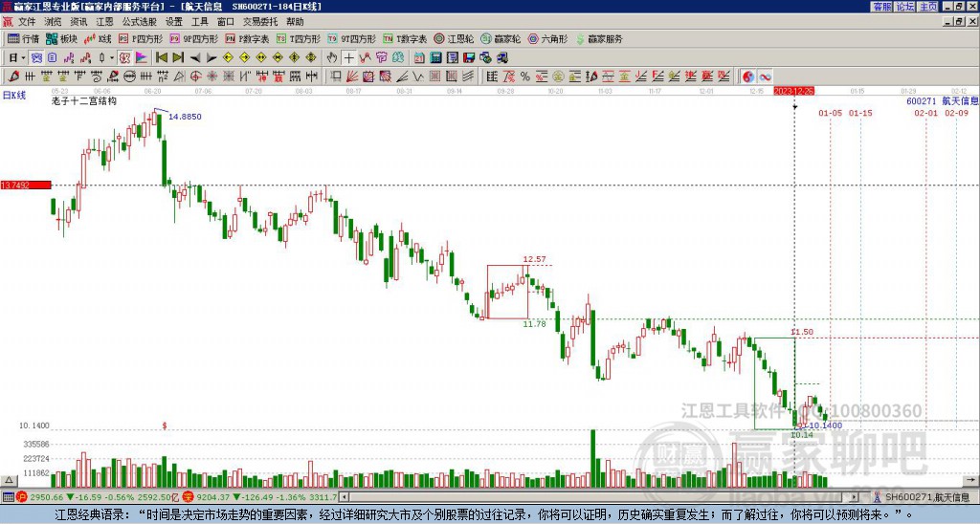The height and width of the screenshot is (524, 980).
Task: Switch to K线 chart view
Action: (x=98, y=38)
